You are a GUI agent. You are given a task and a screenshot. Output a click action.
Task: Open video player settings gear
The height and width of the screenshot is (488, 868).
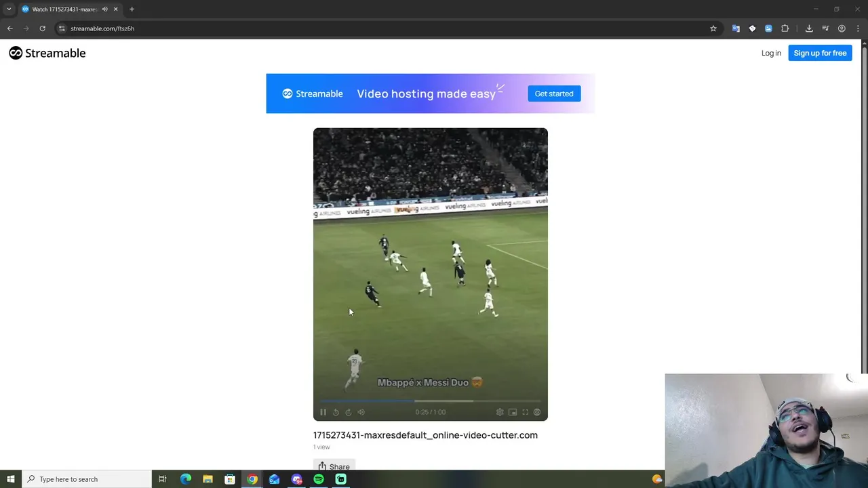coord(500,412)
